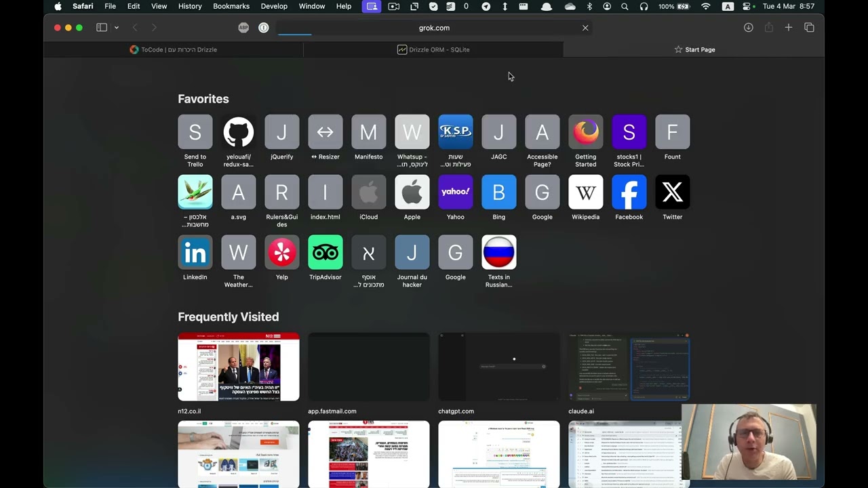Screen dimensions: 868x488
Task: Open the Safari application menu
Action: click(83, 6)
